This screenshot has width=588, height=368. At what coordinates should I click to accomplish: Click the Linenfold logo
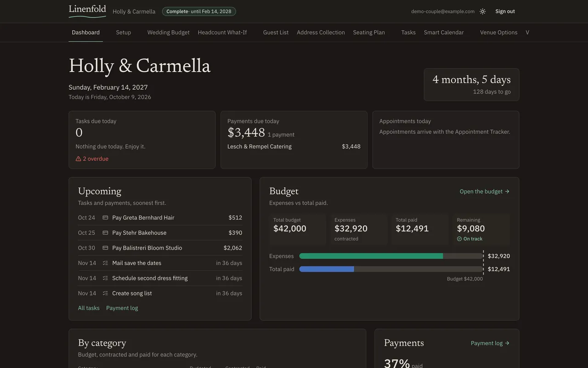point(87,11)
